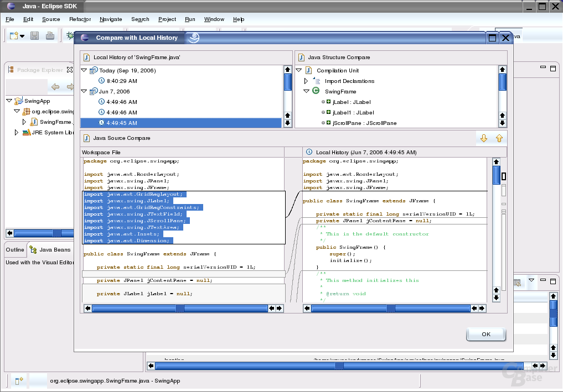563x392 pixels.
Task: Click the Java Beans tab icon
Action: click(33, 249)
